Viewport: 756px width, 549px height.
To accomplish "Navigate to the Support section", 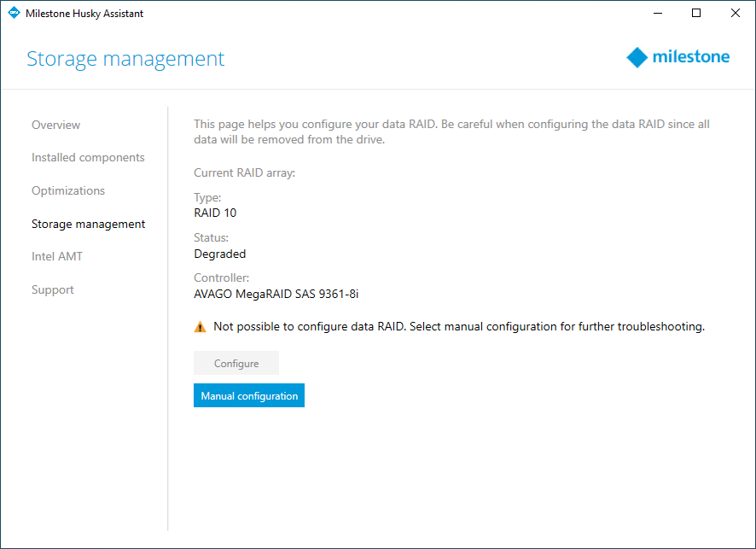I will click(x=53, y=289).
